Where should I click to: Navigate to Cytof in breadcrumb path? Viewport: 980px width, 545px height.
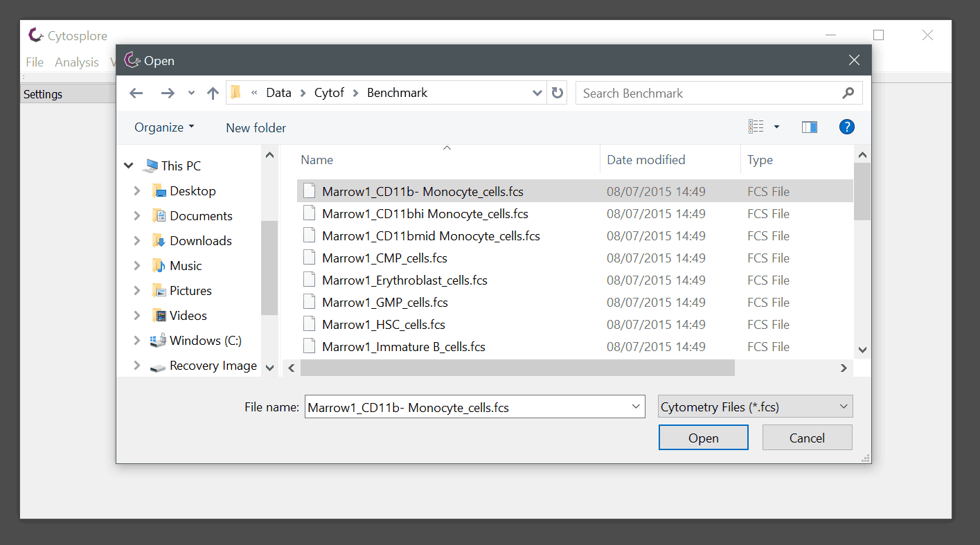click(x=329, y=93)
